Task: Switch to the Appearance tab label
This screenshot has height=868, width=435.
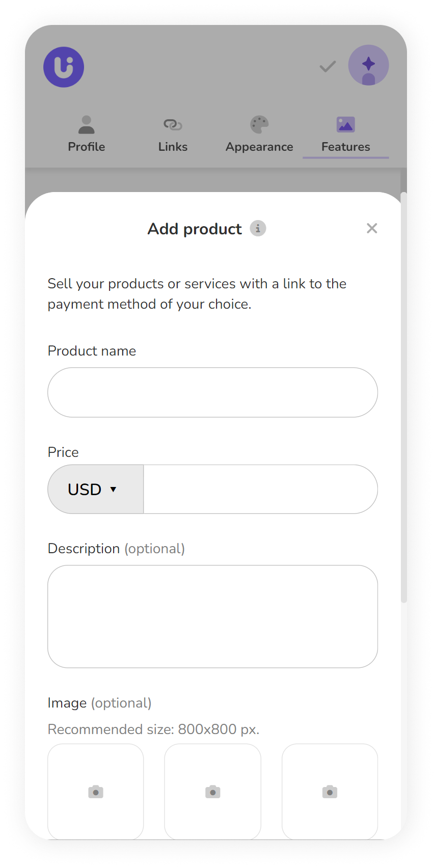Action: pos(259,147)
